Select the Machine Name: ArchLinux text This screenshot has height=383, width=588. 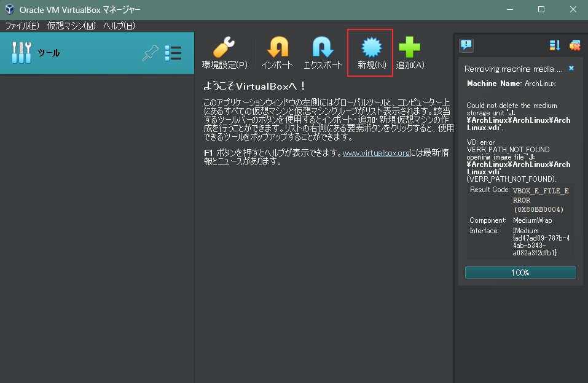[511, 83]
